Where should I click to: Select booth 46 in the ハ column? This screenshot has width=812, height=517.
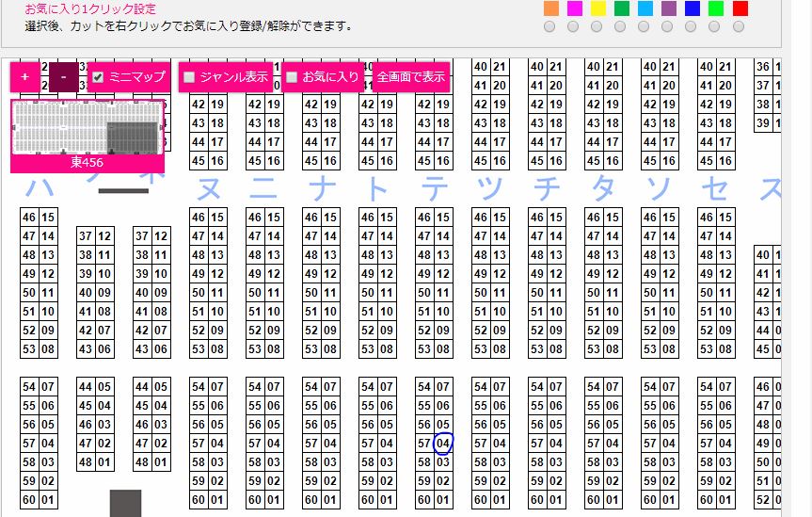pos(29,218)
